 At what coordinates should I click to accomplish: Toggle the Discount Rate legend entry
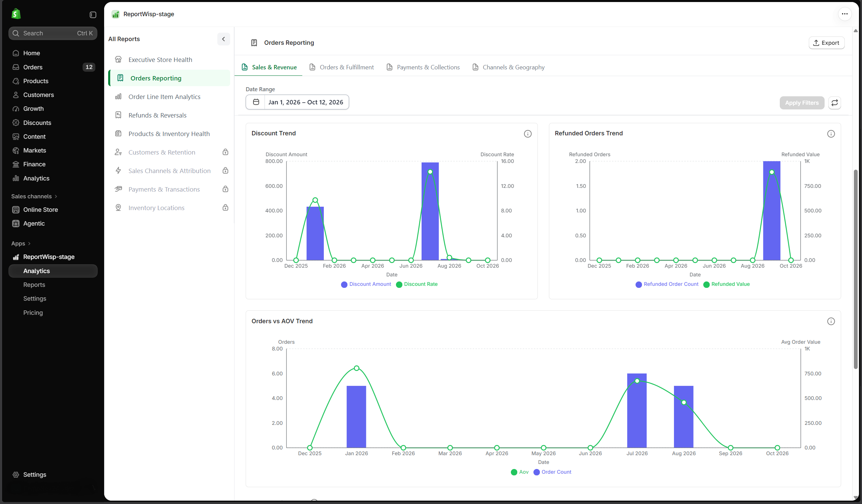pos(417,284)
